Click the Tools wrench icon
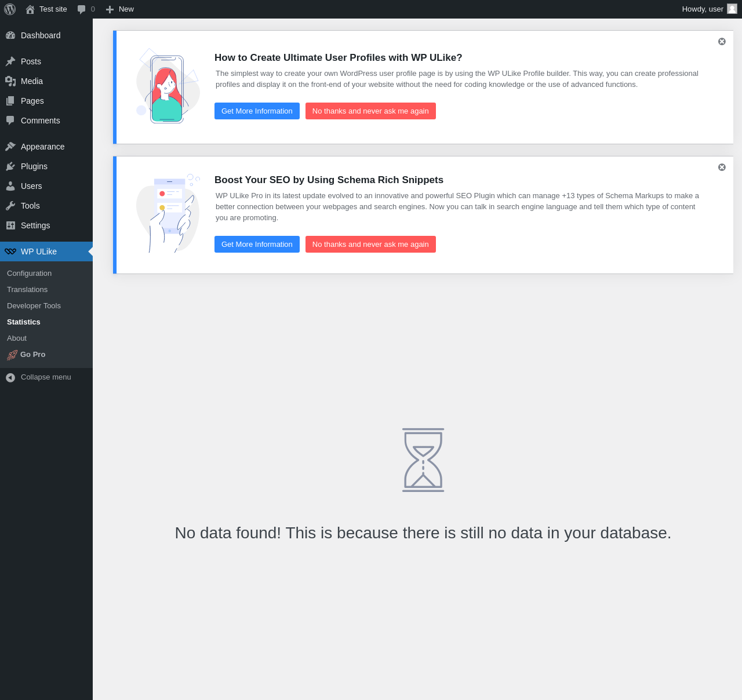Screen dimensions: 742x700 tap(10, 206)
